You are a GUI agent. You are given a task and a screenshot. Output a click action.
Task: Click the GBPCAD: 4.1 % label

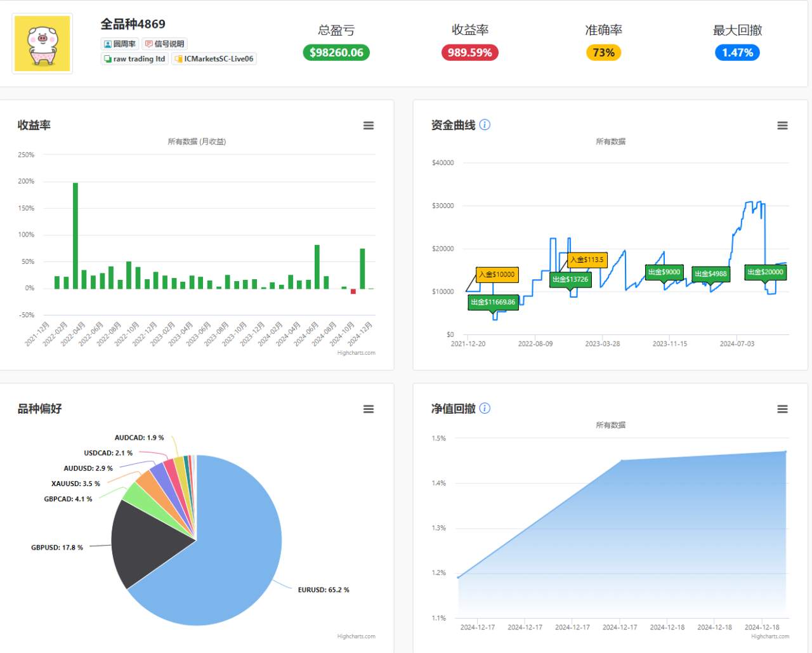click(x=68, y=499)
